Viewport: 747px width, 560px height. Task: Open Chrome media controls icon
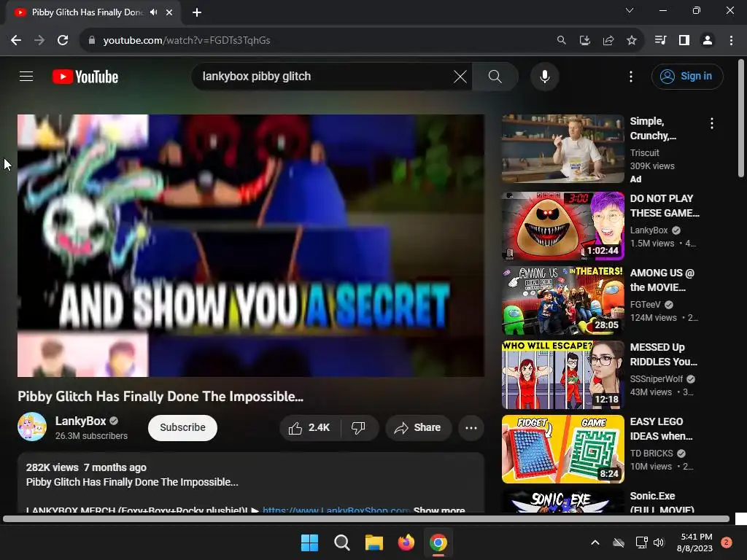click(x=660, y=41)
